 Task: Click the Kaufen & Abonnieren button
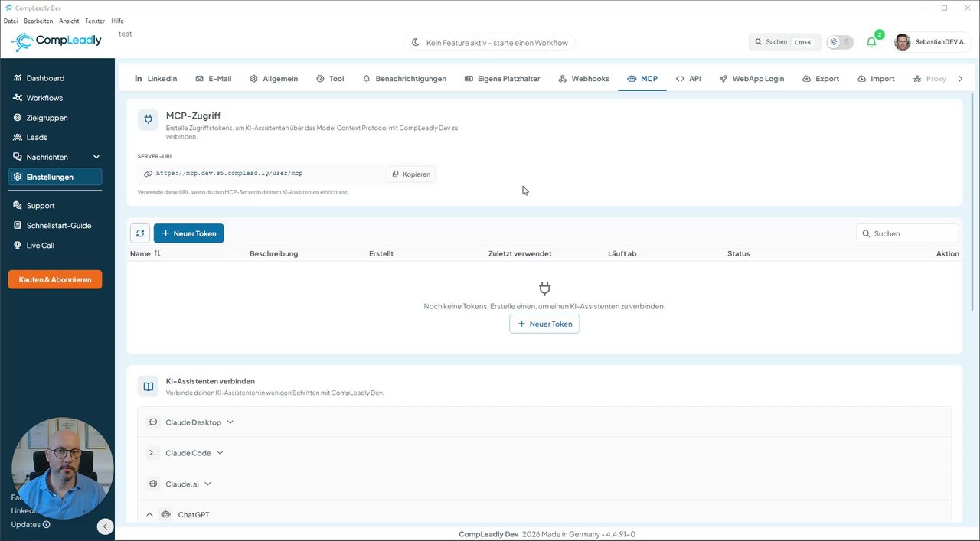pos(55,279)
